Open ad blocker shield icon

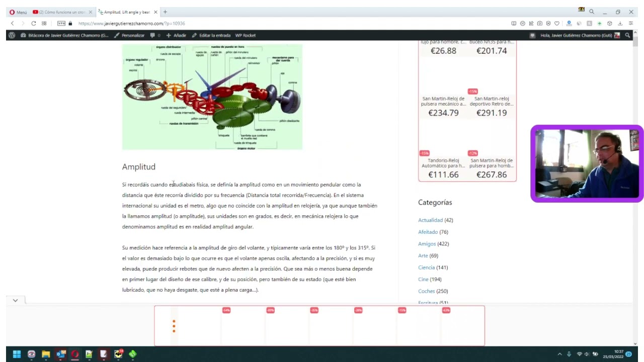click(x=548, y=24)
